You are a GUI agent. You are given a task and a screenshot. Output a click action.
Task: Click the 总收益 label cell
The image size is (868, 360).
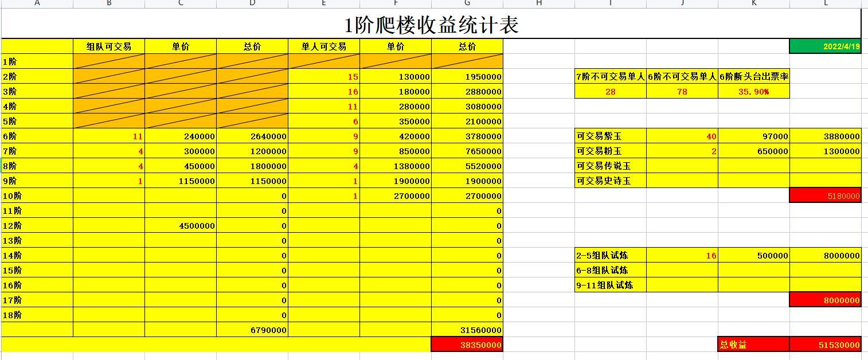click(754, 345)
